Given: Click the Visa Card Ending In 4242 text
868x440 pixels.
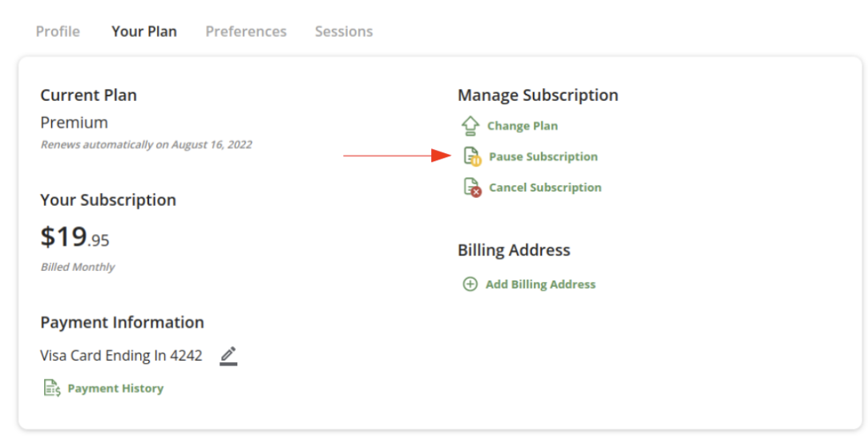Looking at the screenshot, I should tap(121, 355).
